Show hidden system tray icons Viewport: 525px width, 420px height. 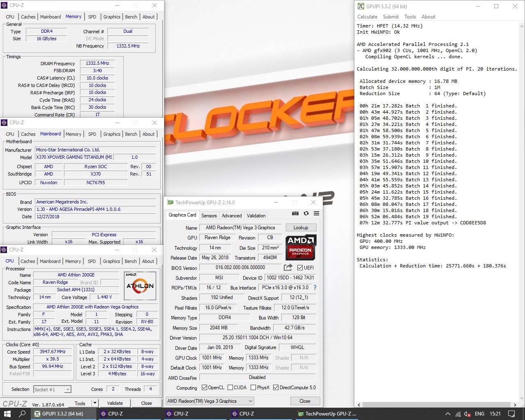coord(448,414)
